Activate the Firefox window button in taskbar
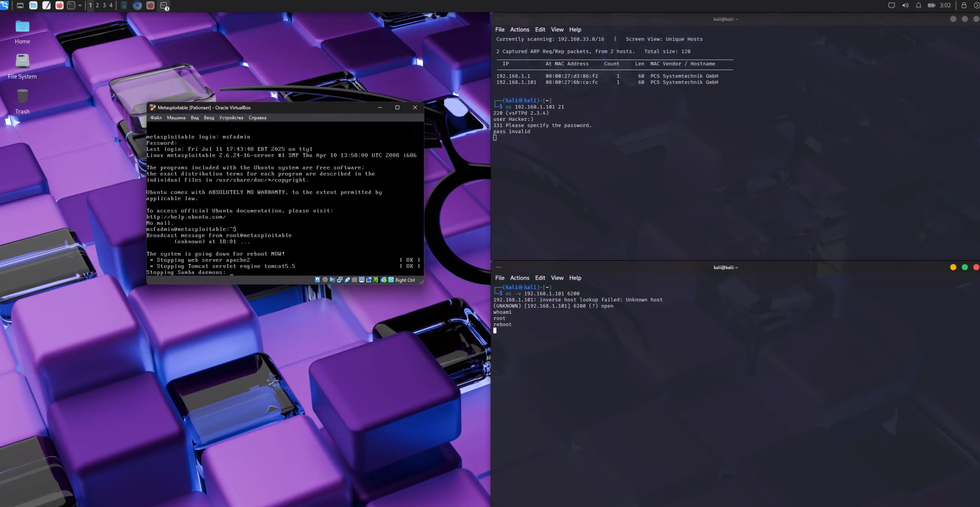The width and height of the screenshot is (980, 507). (x=151, y=5)
